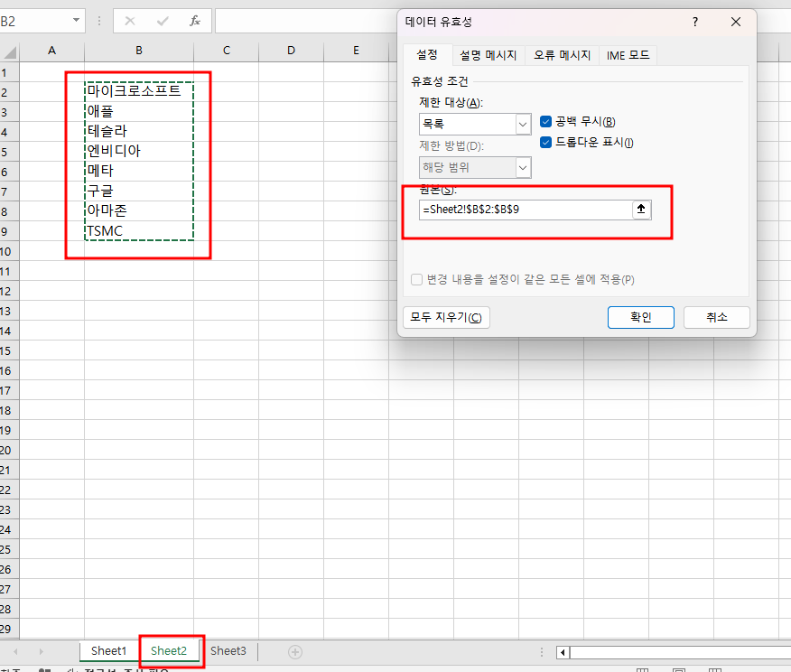Toggle the 드롭다운 표시 checkbox

point(545,143)
